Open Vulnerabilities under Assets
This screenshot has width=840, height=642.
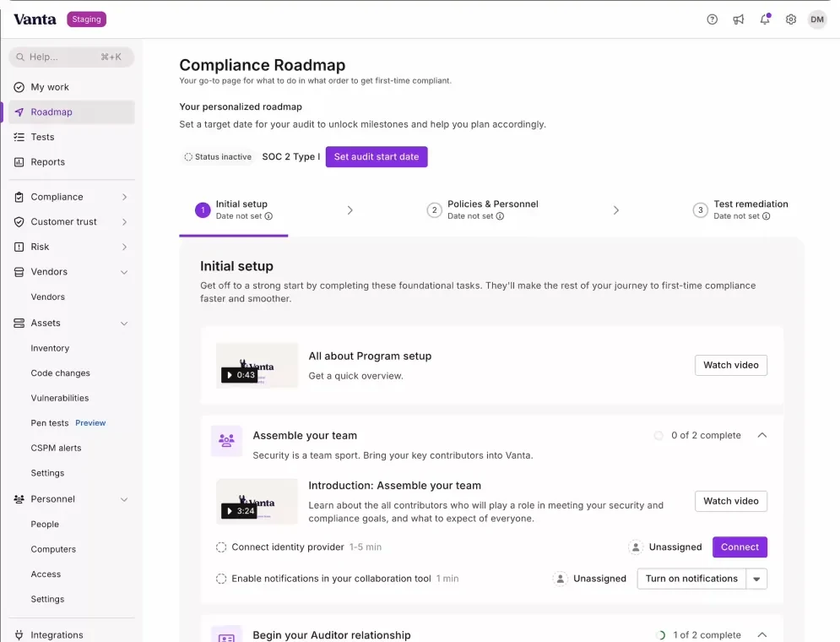(59, 398)
